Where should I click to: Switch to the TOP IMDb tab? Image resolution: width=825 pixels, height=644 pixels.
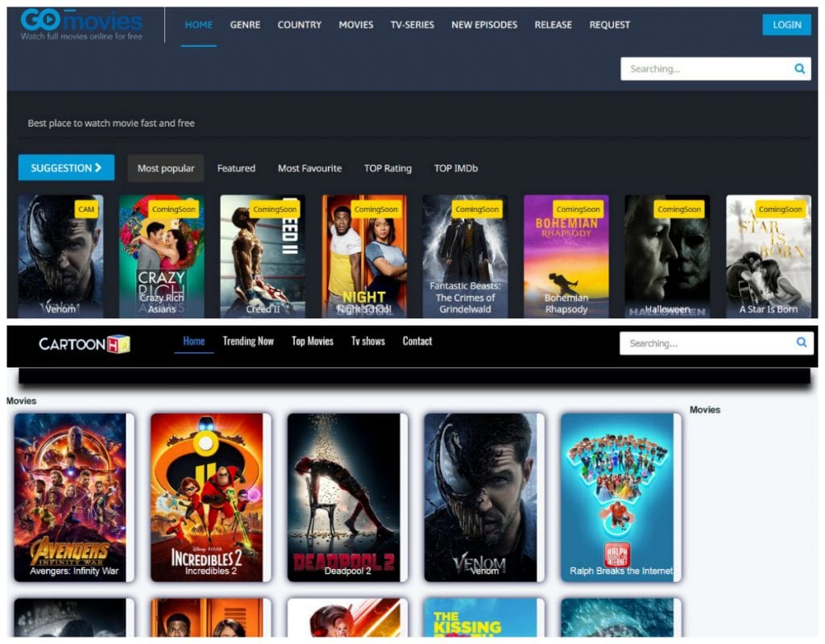pos(455,168)
